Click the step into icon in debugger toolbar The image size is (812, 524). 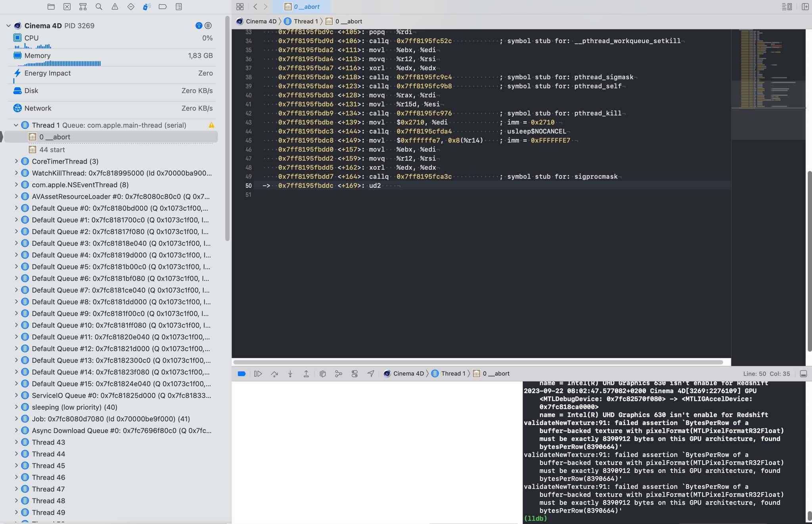point(290,373)
